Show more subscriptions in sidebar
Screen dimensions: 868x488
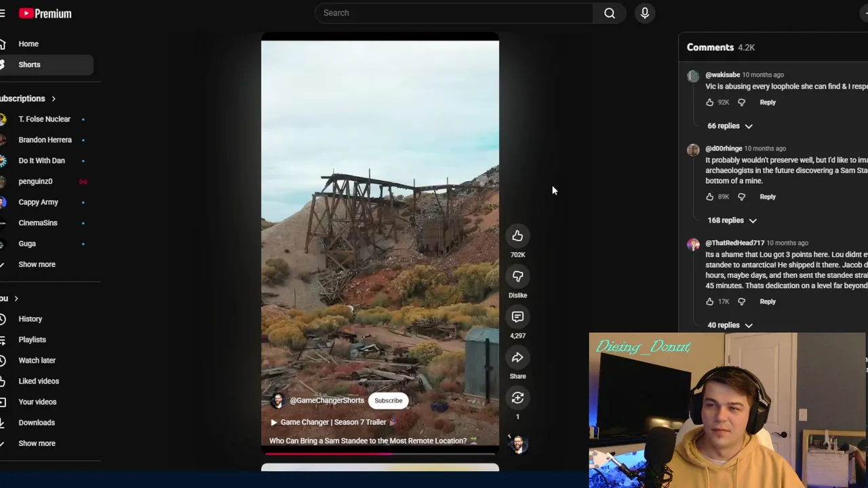tap(37, 264)
